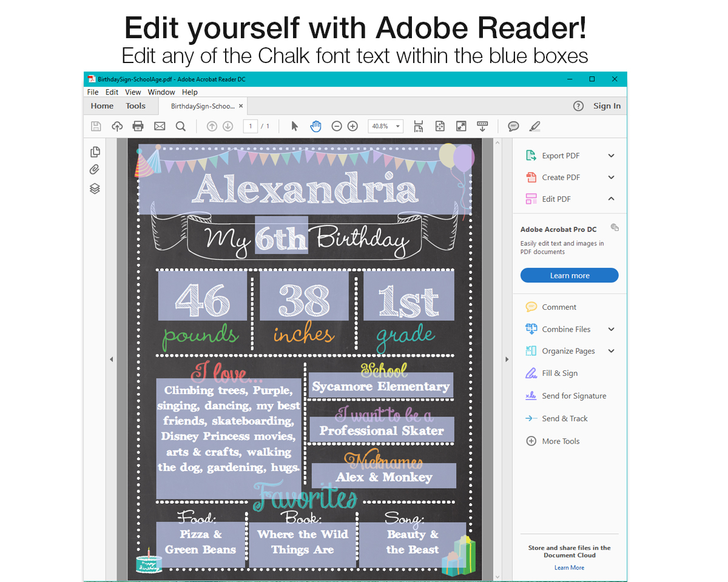The height and width of the screenshot is (582, 728).
Task: Collapse the Edit PDF section chevron
Action: tap(612, 199)
